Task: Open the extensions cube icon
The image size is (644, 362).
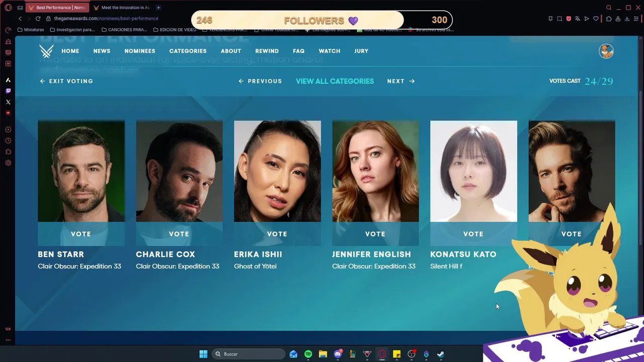Action: pyautogui.click(x=609, y=19)
